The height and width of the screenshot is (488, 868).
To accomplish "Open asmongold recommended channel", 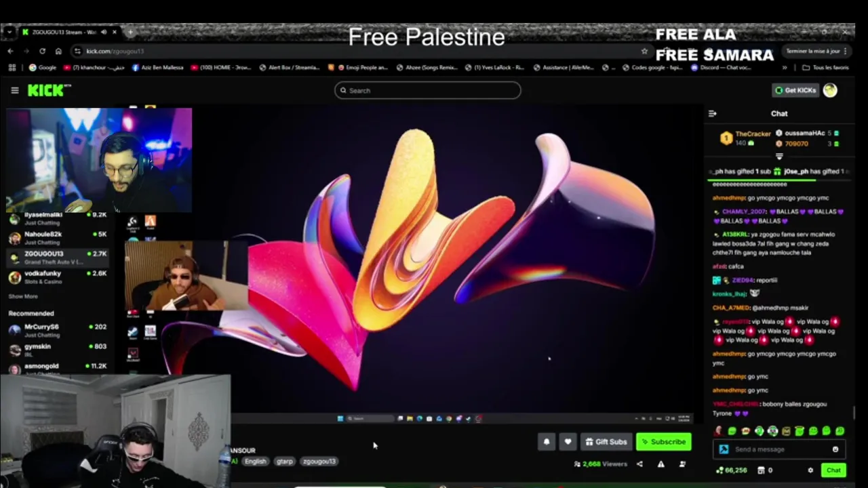I will (58, 368).
